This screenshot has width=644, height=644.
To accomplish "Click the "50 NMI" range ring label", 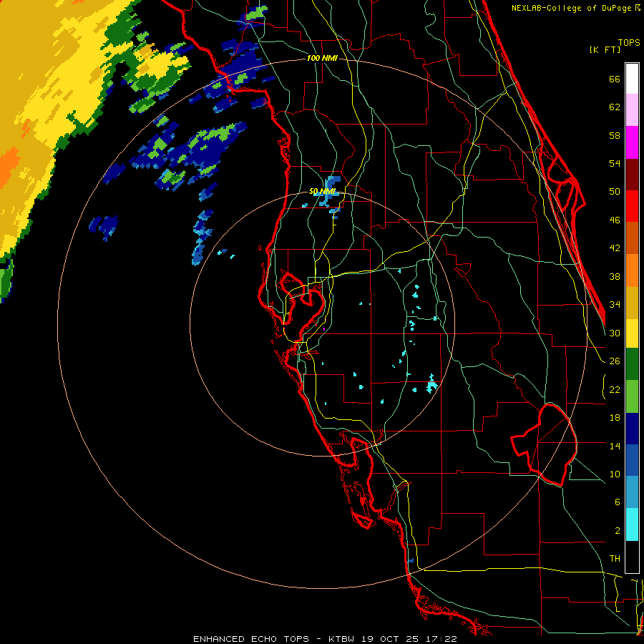I will [x=323, y=191].
